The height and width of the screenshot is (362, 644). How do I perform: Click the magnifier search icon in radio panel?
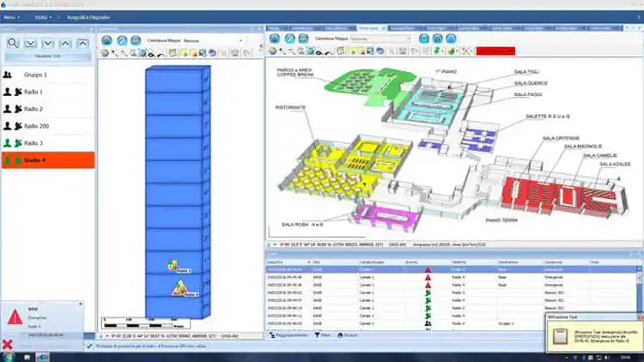[x=14, y=43]
